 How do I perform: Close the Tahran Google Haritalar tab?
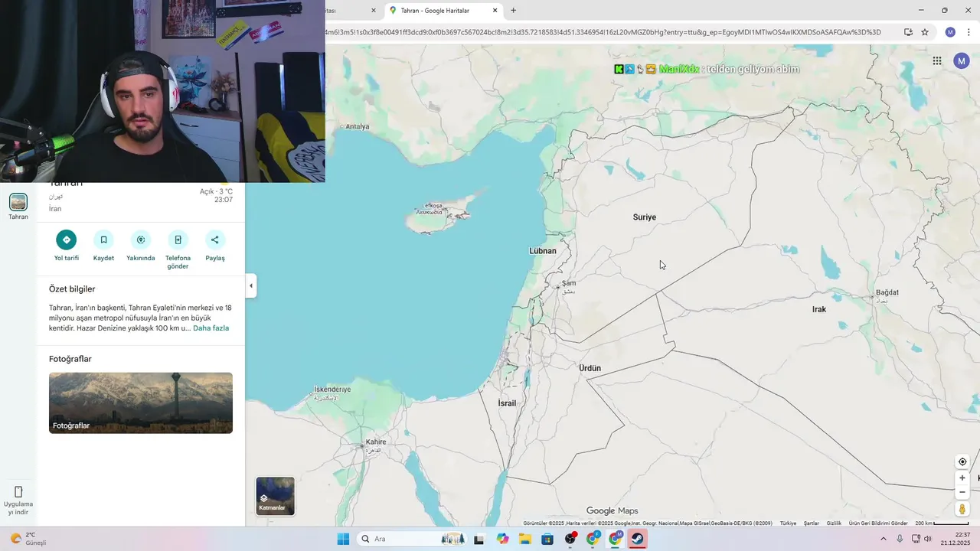[x=495, y=11]
